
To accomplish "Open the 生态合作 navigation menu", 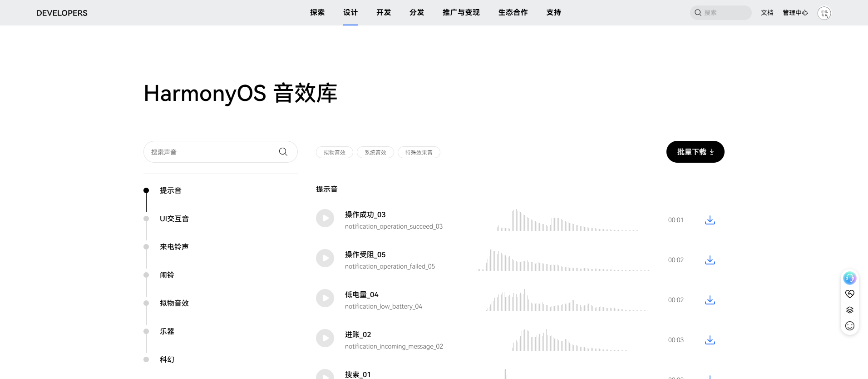I will [x=513, y=13].
